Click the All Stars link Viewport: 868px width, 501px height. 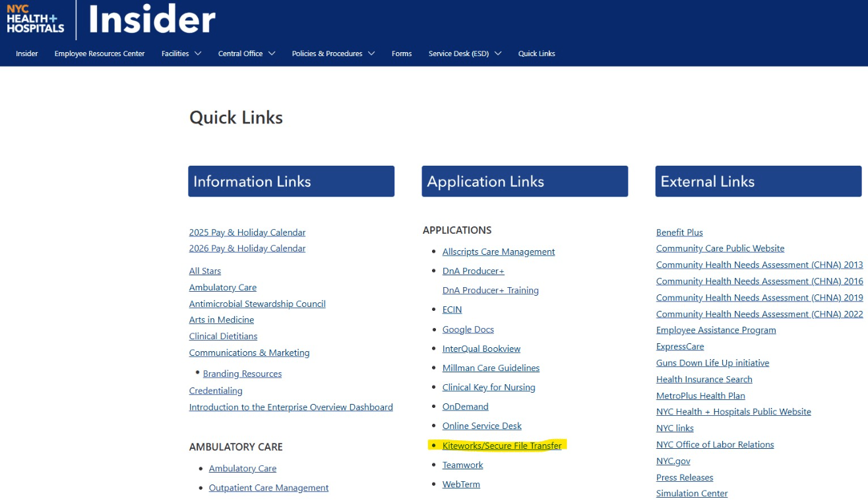coord(205,271)
